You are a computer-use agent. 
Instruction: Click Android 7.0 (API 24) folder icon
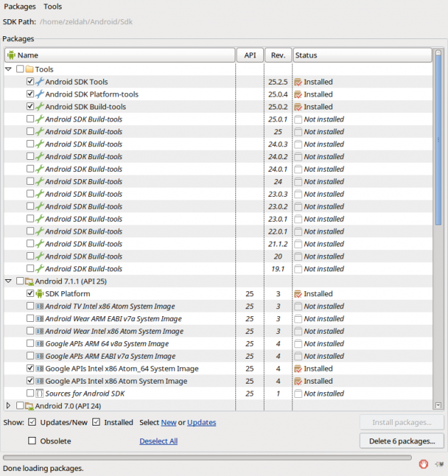click(29, 406)
